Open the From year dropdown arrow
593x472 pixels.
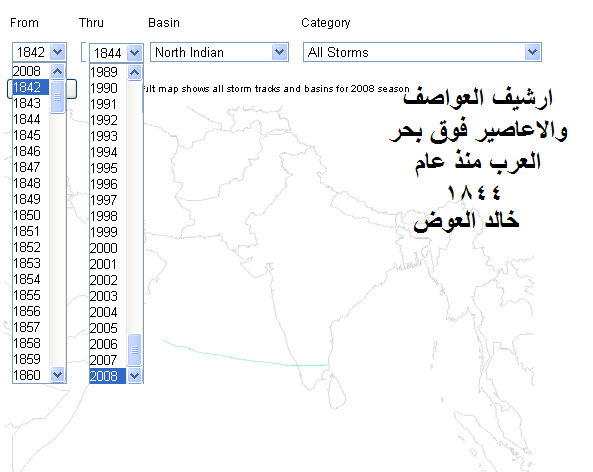(x=57, y=52)
